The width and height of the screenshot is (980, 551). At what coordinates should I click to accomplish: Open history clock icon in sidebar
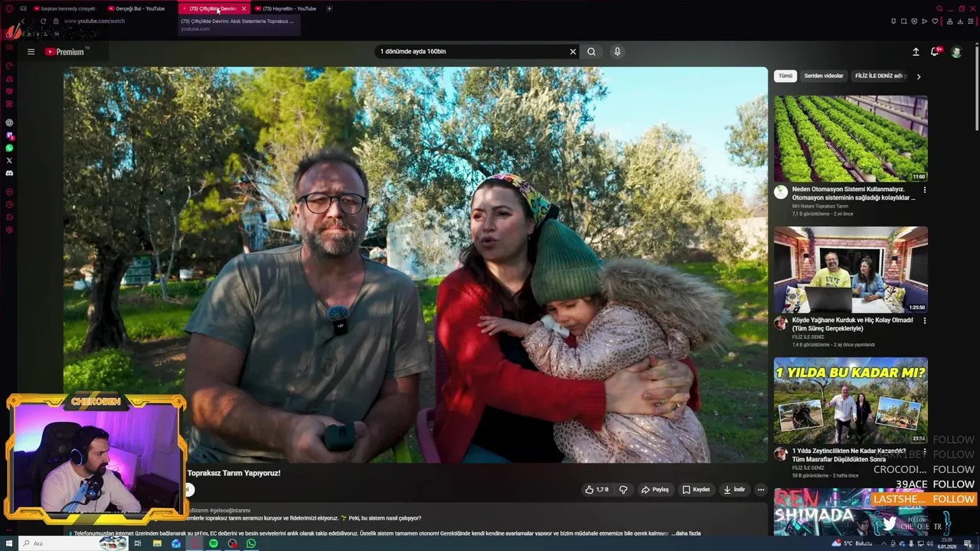click(x=9, y=205)
